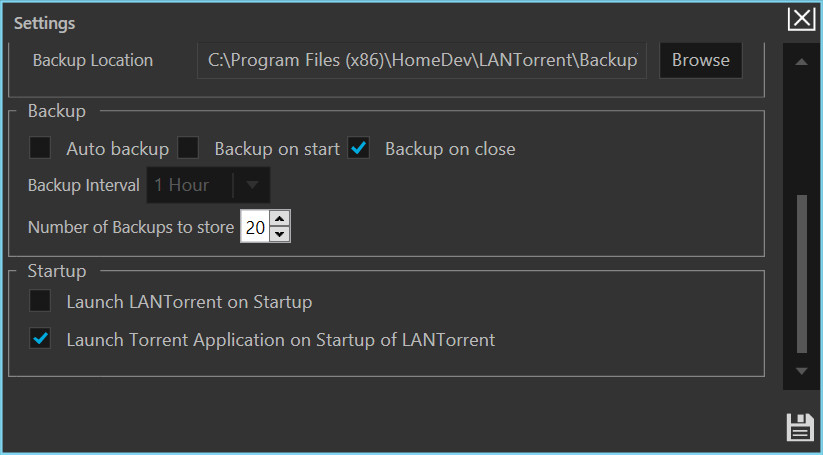Viewport: 823px width, 455px height.
Task: Click the save floppy disk icon
Action: tap(800, 427)
